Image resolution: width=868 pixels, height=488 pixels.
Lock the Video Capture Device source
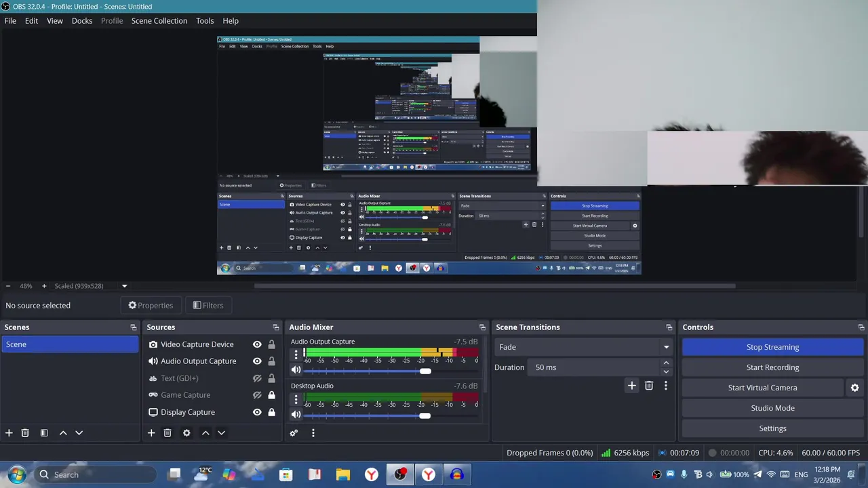[271, 344]
